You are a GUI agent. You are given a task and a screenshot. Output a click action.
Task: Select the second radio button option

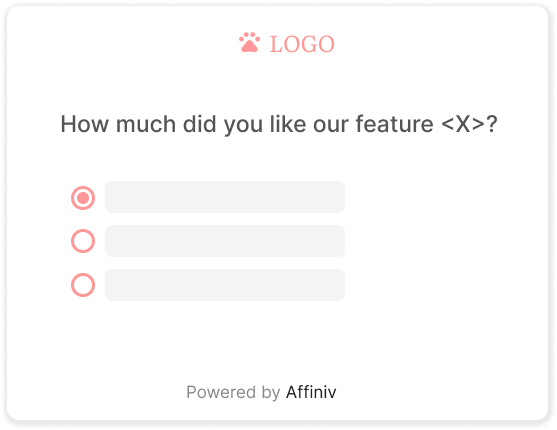point(83,241)
